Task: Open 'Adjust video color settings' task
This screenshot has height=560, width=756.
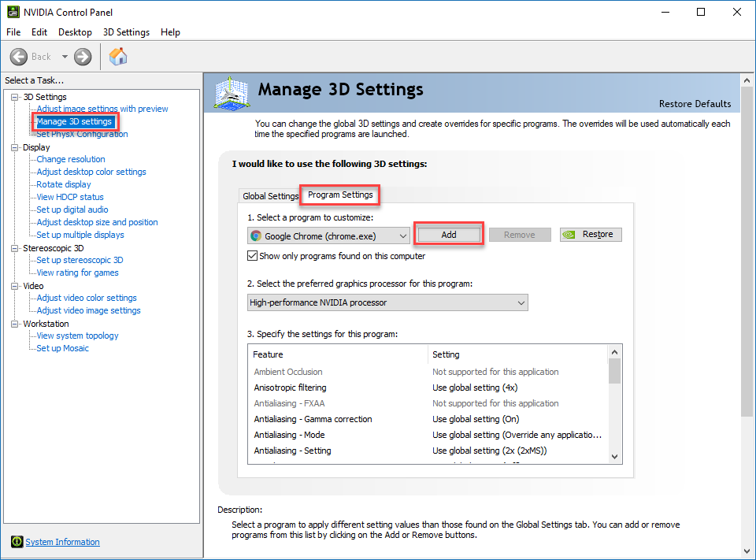Action: click(x=87, y=298)
